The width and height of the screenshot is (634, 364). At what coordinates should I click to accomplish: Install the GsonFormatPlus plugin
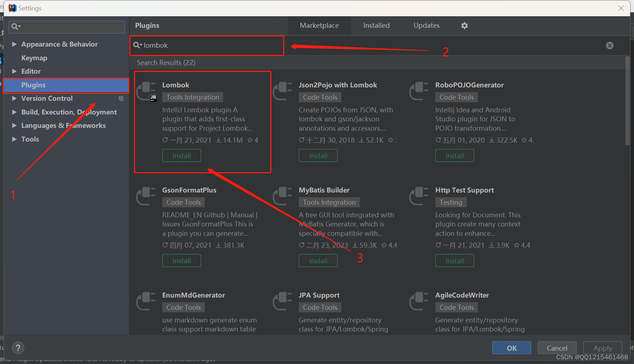click(182, 261)
